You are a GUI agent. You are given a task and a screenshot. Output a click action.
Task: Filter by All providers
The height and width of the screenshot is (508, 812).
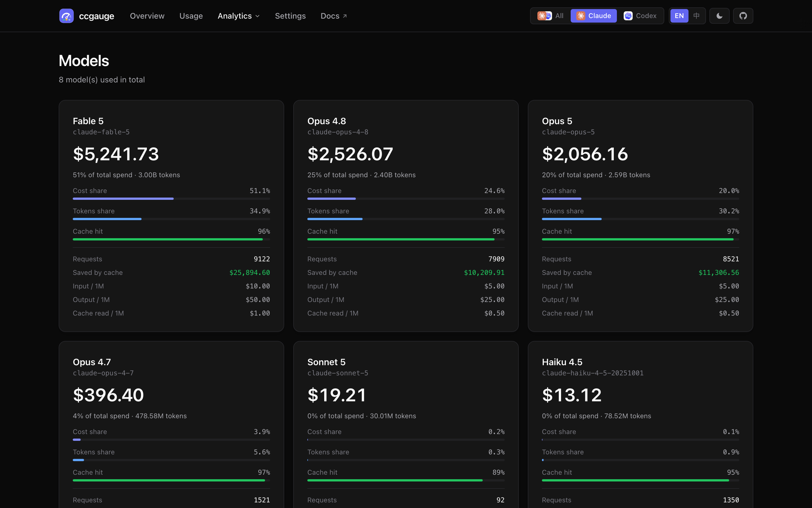coord(550,16)
